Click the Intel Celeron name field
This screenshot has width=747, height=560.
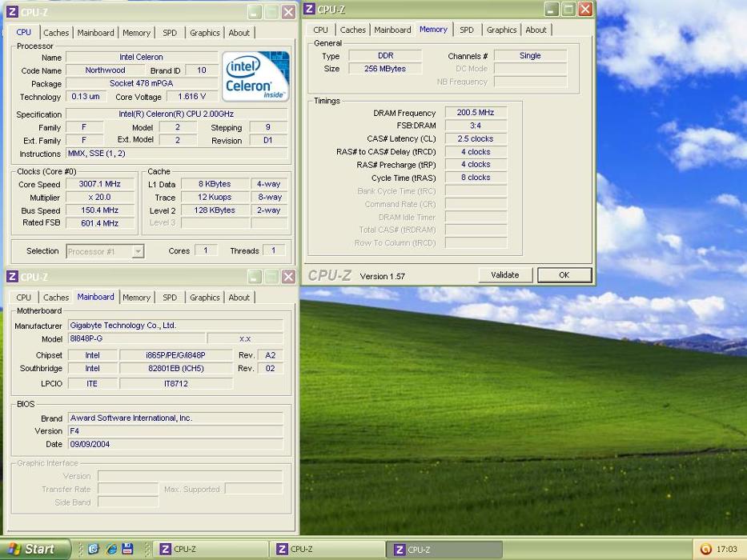[142, 57]
